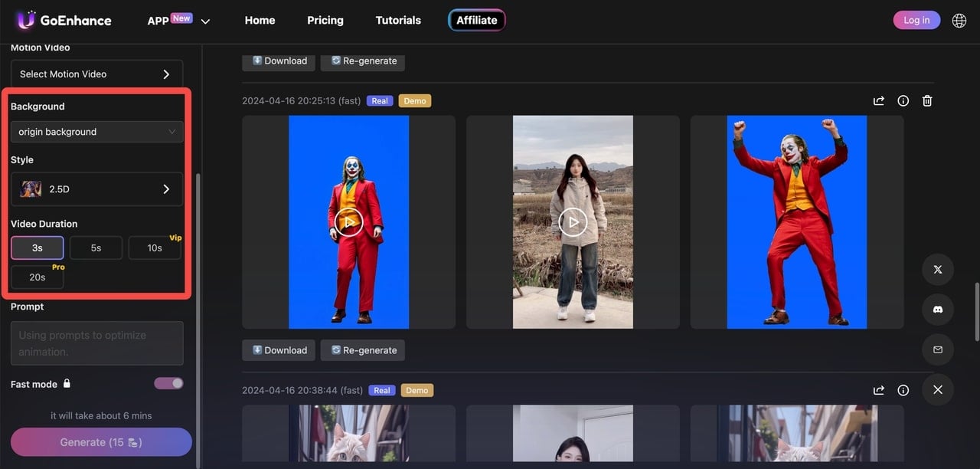Screen dimensions: 980x469
Task: Share the 20:38:44 generation
Action: (x=879, y=390)
